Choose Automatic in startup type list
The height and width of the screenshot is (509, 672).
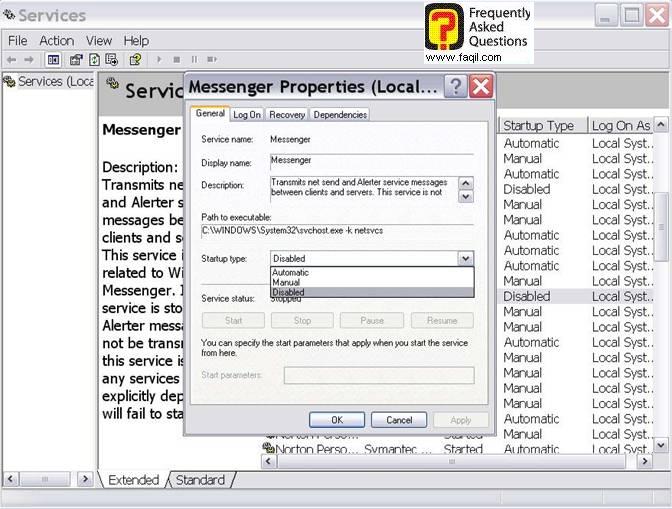point(372,272)
